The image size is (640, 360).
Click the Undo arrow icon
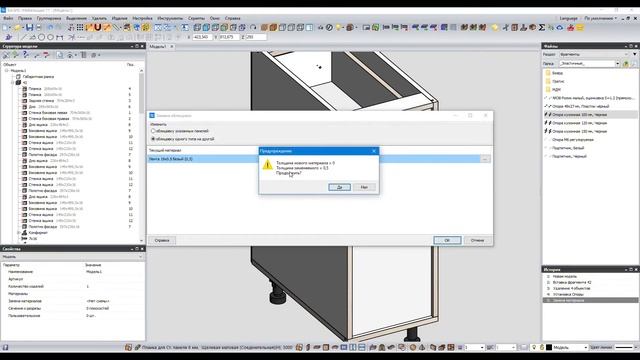50,28
